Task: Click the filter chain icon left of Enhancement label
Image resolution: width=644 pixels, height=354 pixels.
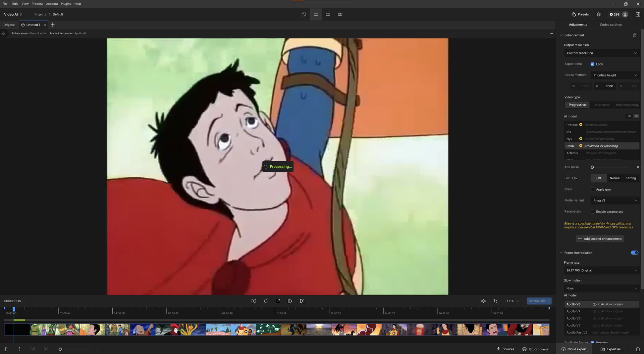Action: pyautogui.click(x=3, y=33)
